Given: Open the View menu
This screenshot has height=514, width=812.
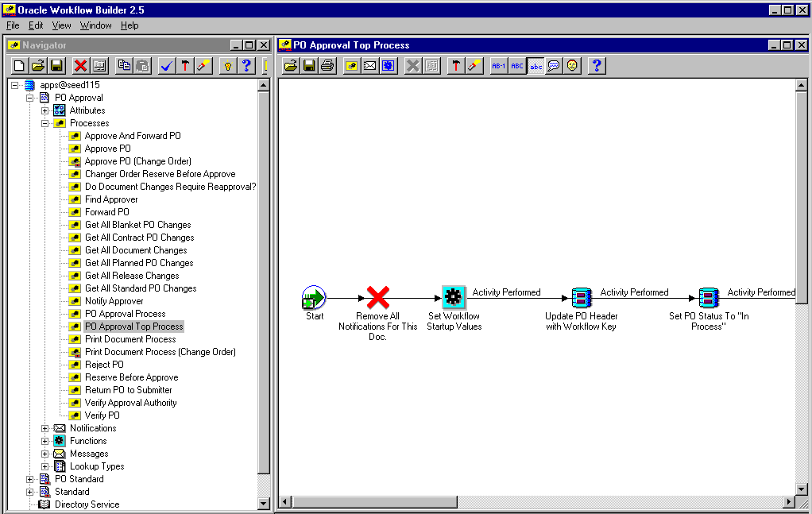Looking at the screenshot, I should [x=62, y=25].
